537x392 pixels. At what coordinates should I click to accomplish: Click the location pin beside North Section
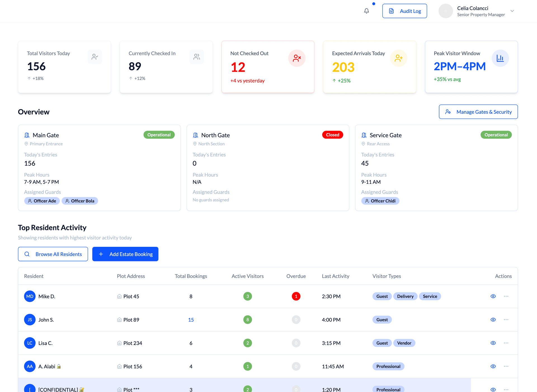[x=195, y=144]
